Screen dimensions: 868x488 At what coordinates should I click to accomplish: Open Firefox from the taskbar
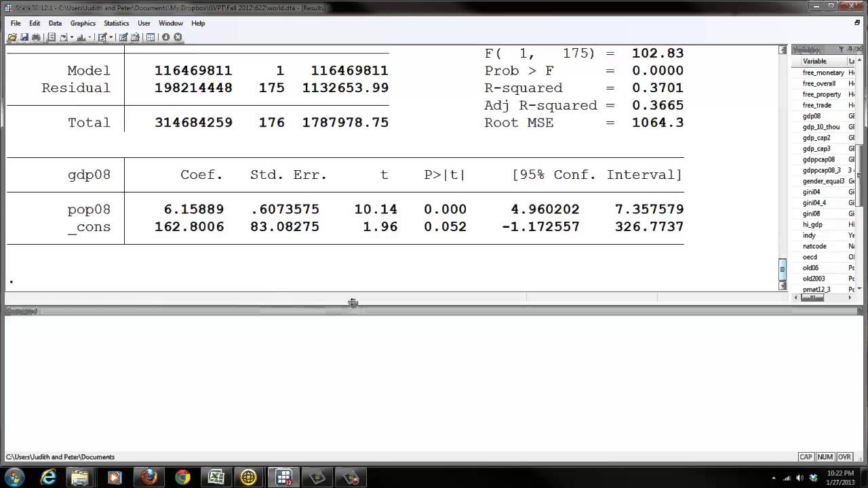(149, 477)
